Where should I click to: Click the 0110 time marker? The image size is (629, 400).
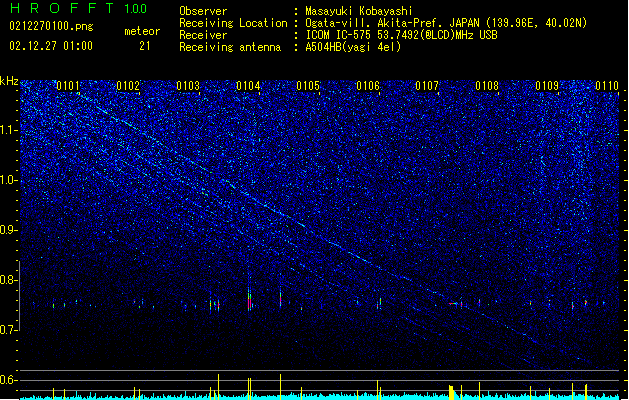tap(607, 86)
